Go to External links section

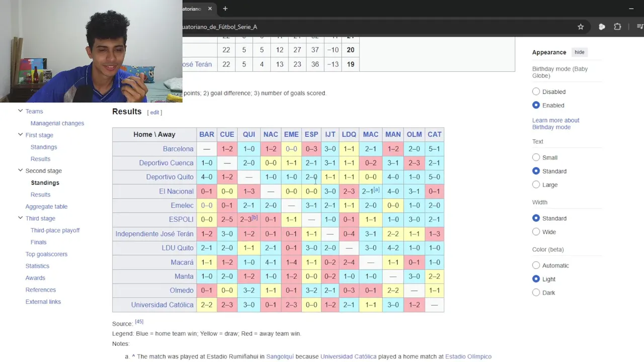point(43,302)
